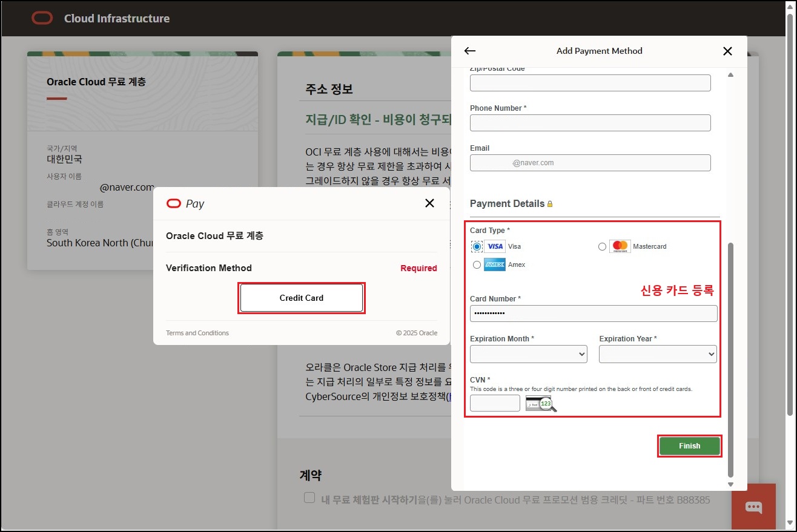Open the chat support bubble icon

pyautogui.click(x=753, y=507)
